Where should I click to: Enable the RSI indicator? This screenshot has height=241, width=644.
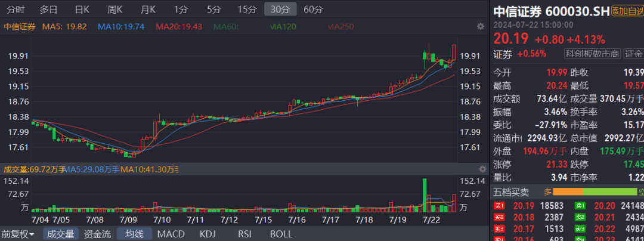[245, 234]
